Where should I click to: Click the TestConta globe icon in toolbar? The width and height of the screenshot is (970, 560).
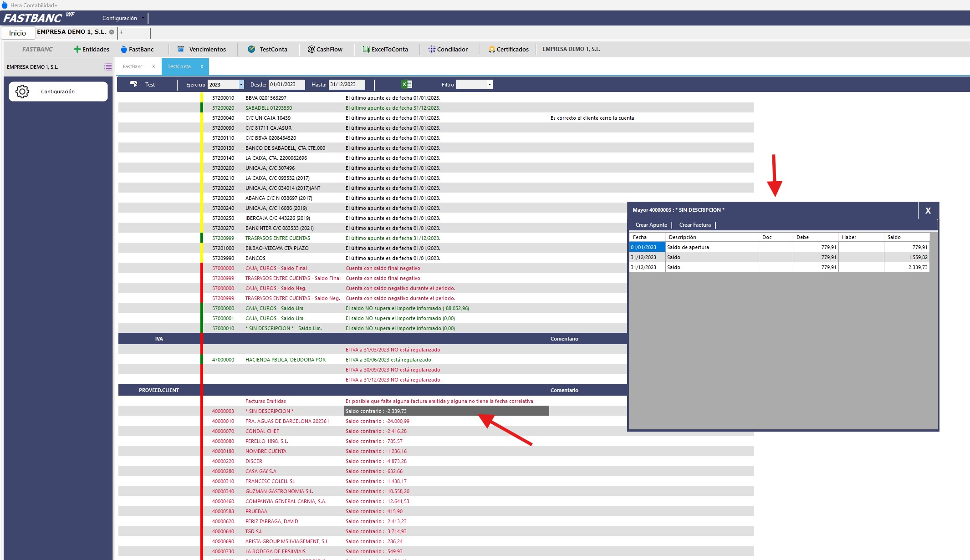251,49
